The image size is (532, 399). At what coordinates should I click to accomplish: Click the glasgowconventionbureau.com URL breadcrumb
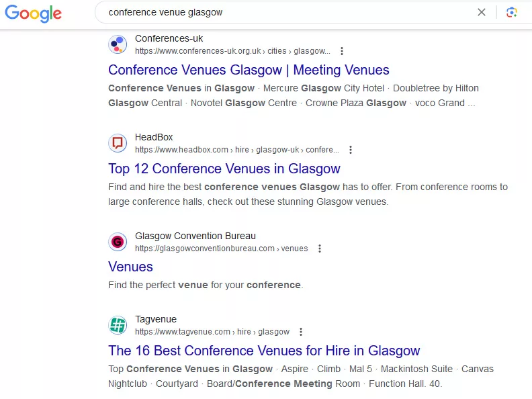(x=221, y=249)
